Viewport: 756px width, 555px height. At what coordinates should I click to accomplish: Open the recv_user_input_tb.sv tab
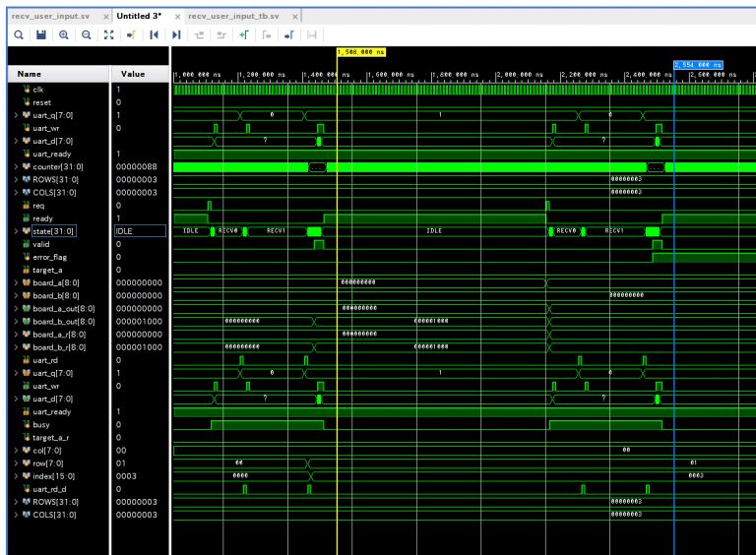click(233, 17)
